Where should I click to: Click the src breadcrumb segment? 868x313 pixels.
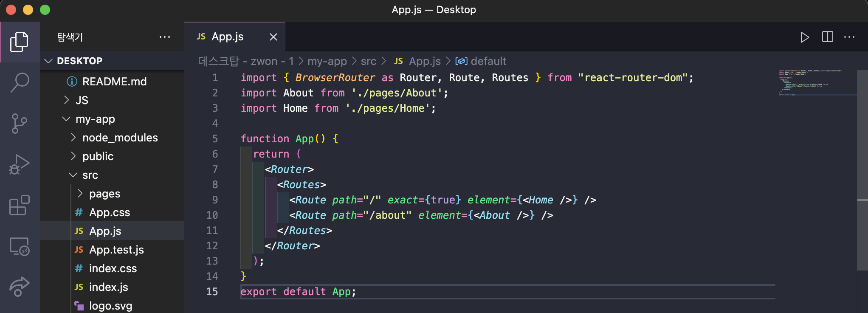click(368, 61)
